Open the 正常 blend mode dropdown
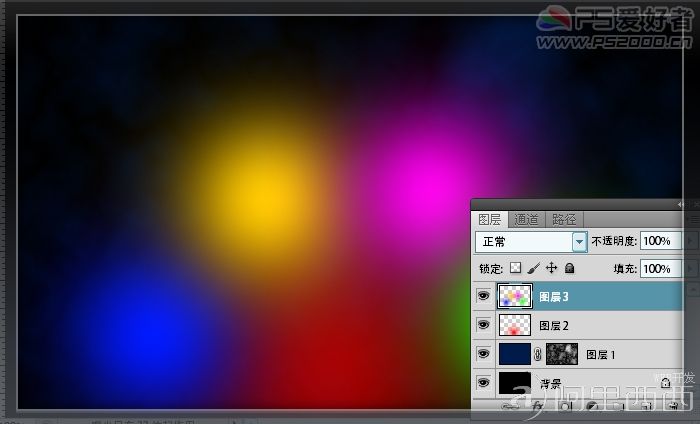Viewport: 700px width, 424px height. (531, 242)
